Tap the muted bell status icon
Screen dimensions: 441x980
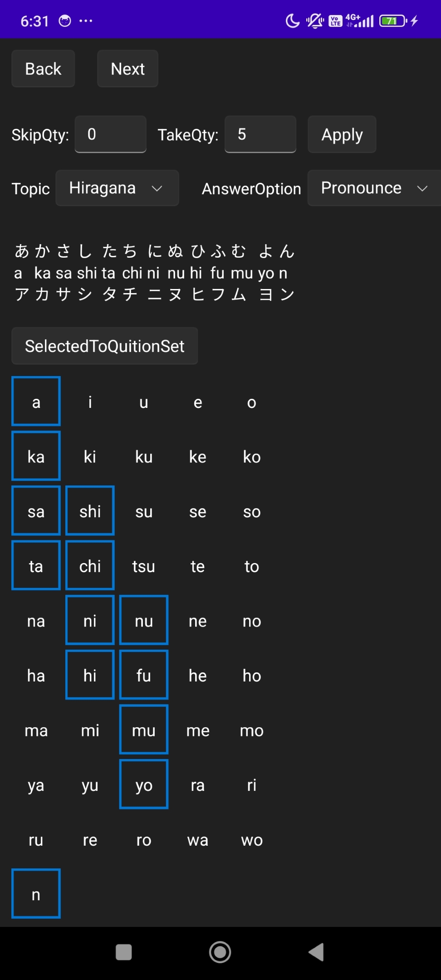pos(315,21)
